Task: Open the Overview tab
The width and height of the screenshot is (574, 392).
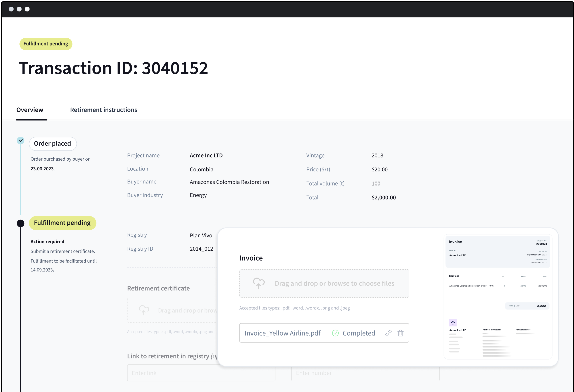Action: [x=30, y=110]
